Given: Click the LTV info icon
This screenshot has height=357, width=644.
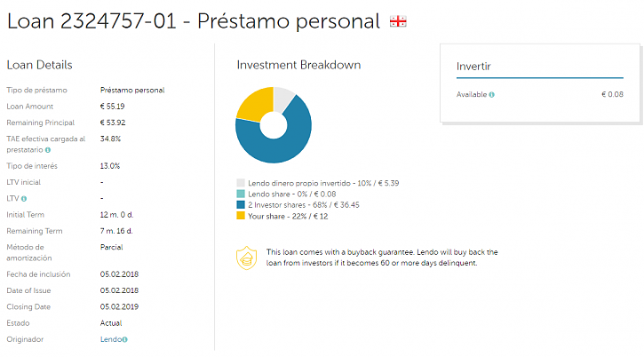Looking at the screenshot, I should tap(24, 199).
